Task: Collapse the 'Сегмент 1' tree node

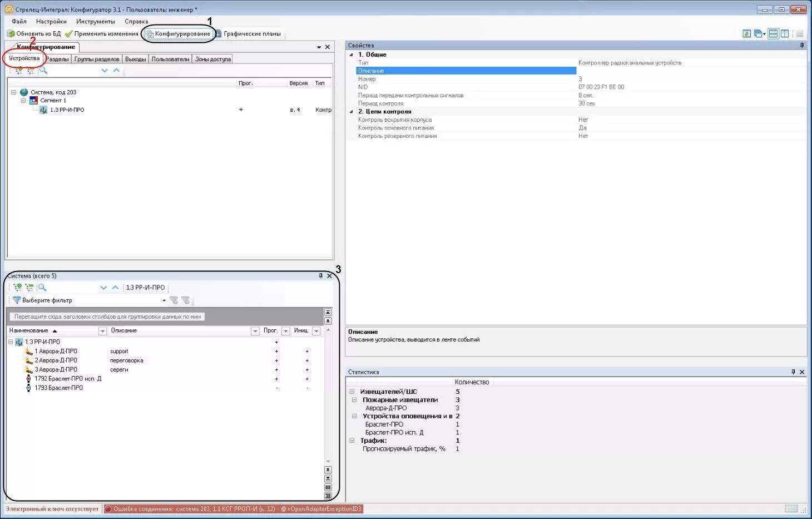Action: click(x=23, y=101)
